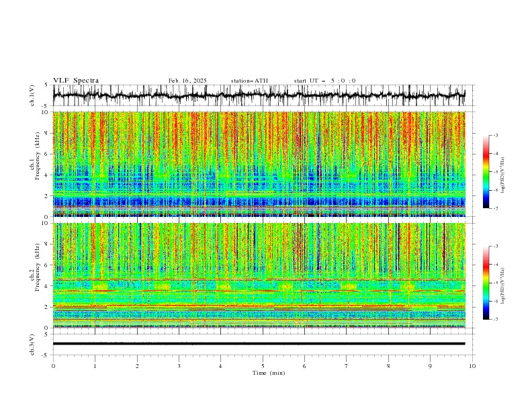The image size is (532, 411).
Task: Click the ch.1 frequency tick label "6"
Action: tap(47, 154)
